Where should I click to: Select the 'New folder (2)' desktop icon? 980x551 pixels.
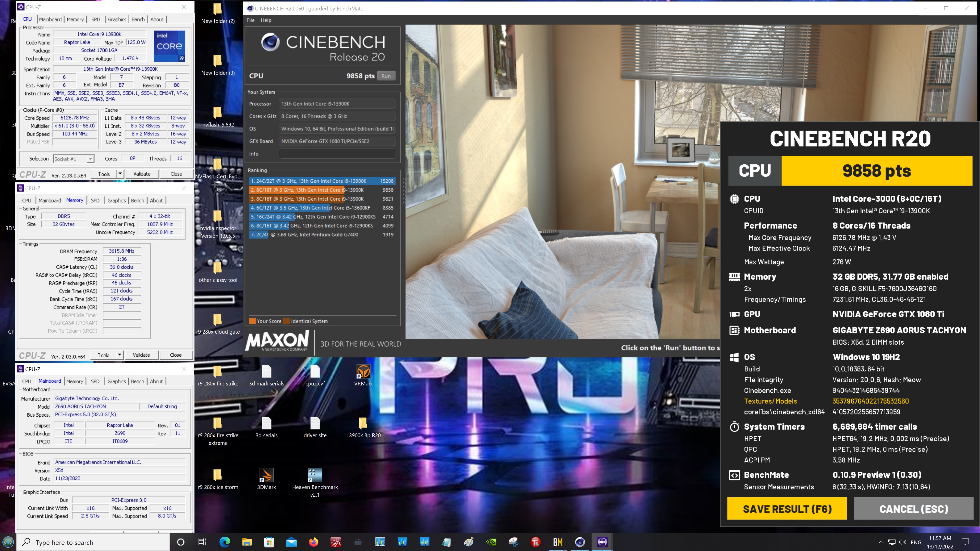click(x=218, y=13)
